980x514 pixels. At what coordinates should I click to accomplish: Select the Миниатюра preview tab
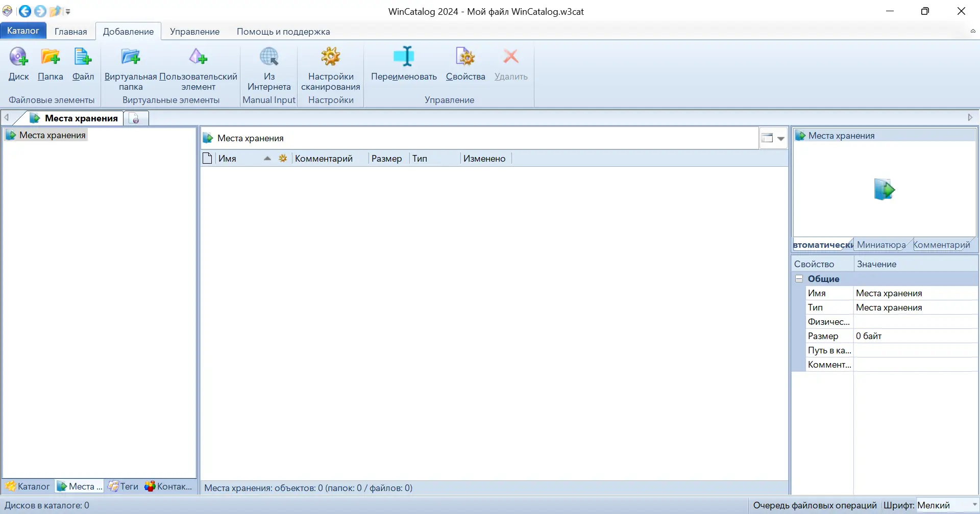coord(881,245)
